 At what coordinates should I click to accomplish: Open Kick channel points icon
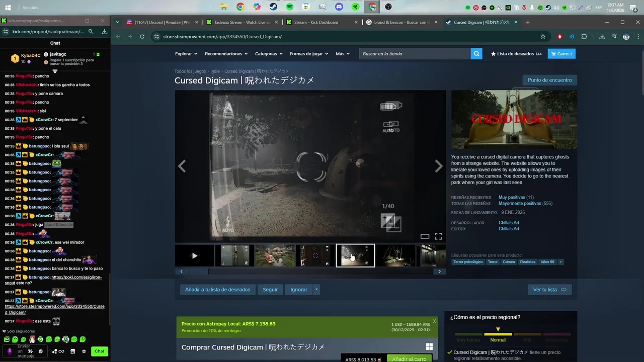point(58,351)
